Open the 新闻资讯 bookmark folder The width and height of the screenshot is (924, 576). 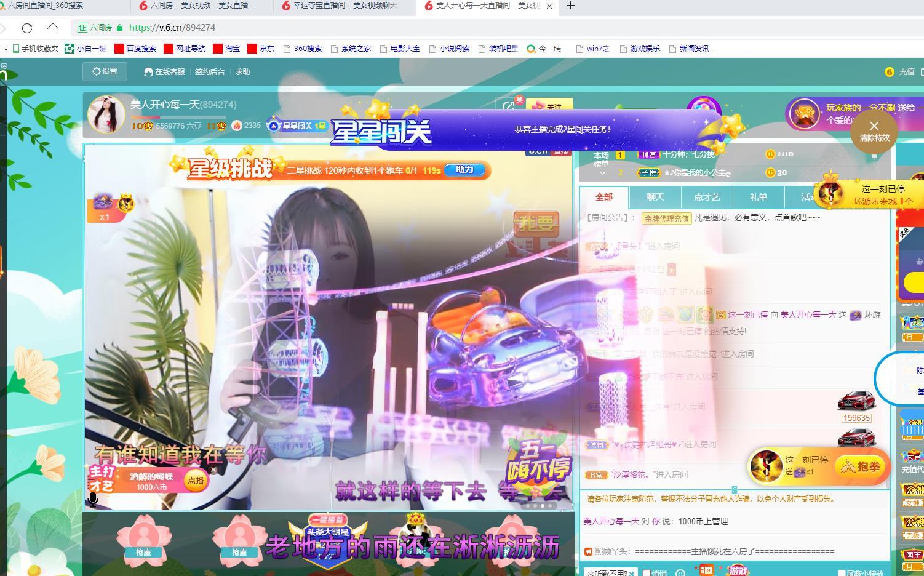click(690, 48)
